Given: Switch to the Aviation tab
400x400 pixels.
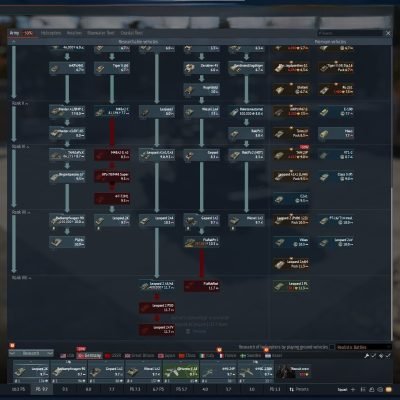Looking at the screenshot, I should [x=74, y=33].
